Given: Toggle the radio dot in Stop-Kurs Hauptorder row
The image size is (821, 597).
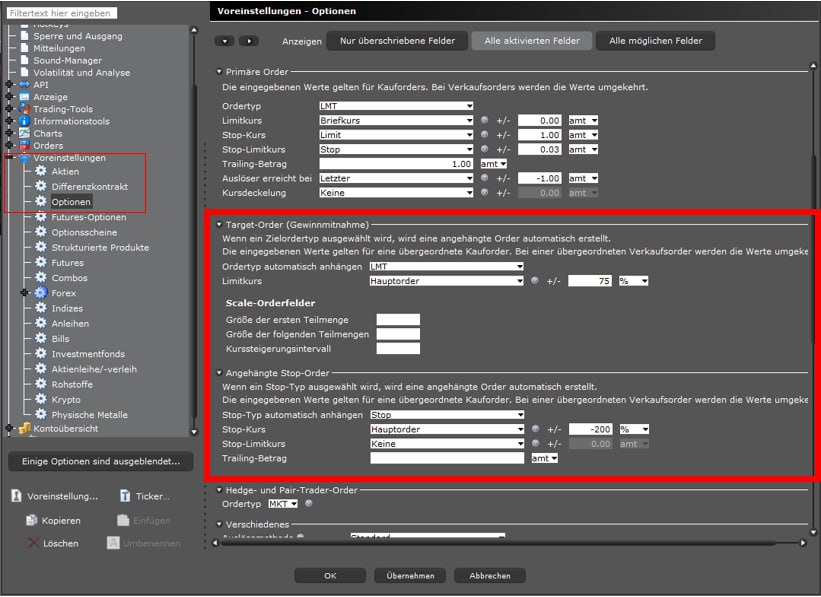Looking at the screenshot, I should point(537,429).
